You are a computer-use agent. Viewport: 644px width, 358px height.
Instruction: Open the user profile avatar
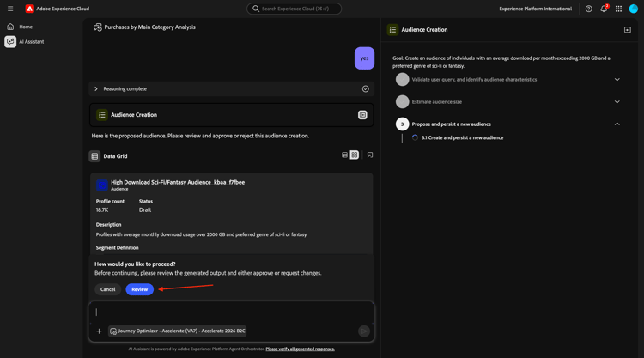click(634, 9)
